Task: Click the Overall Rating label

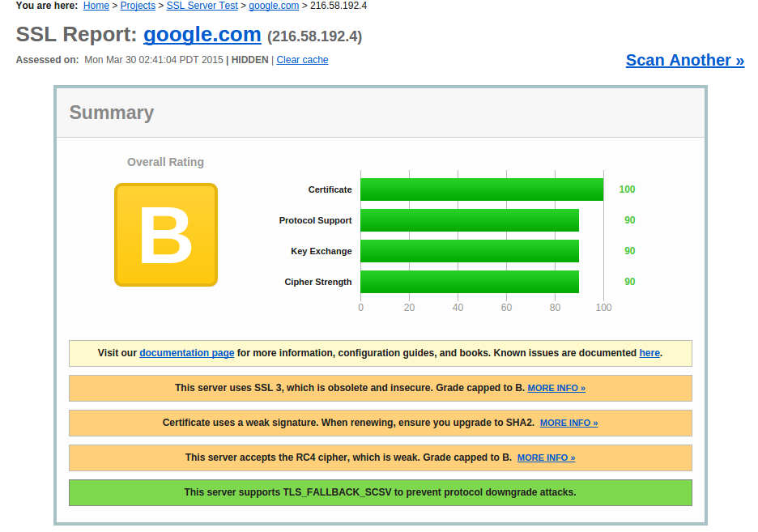Action: (165, 163)
